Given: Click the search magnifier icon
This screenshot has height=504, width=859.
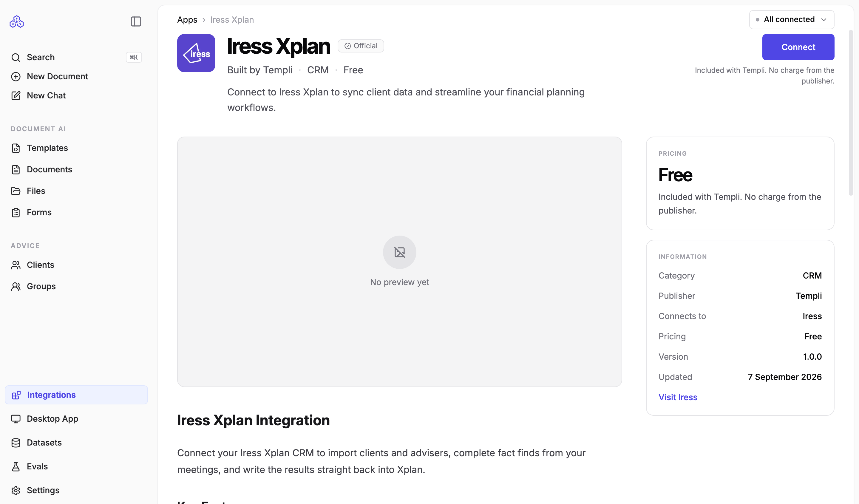Looking at the screenshot, I should tap(16, 57).
